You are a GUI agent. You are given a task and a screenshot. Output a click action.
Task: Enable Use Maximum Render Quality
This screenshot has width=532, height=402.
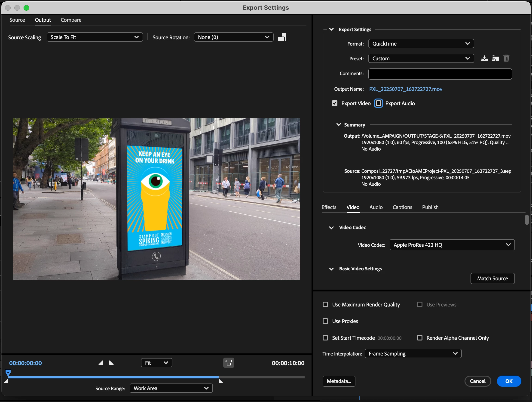coord(325,305)
